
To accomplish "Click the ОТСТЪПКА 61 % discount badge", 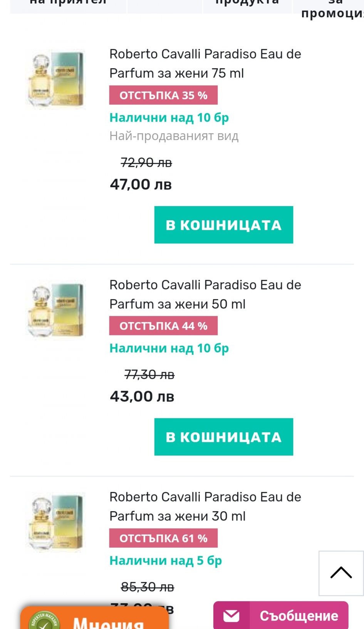I will click(163, 538).
